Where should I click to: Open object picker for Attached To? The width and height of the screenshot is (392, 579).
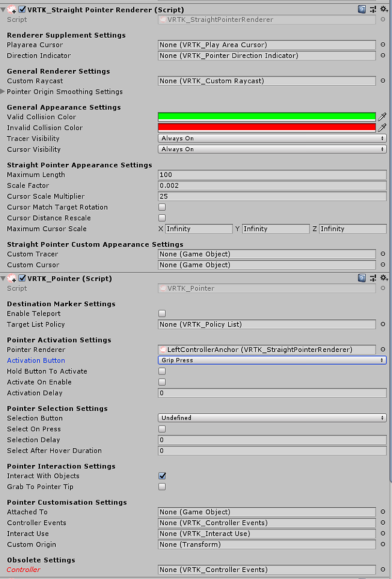point(383,511)
